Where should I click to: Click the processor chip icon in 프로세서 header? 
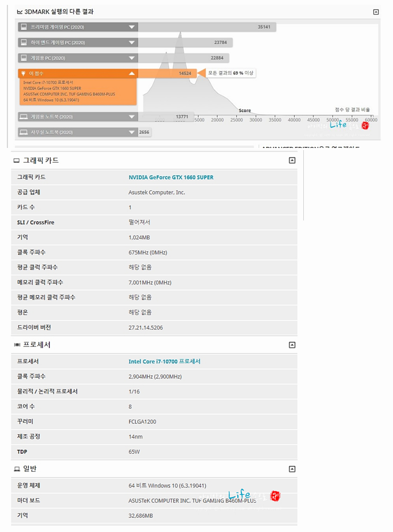pyautogui.click(x=17, y=345)
